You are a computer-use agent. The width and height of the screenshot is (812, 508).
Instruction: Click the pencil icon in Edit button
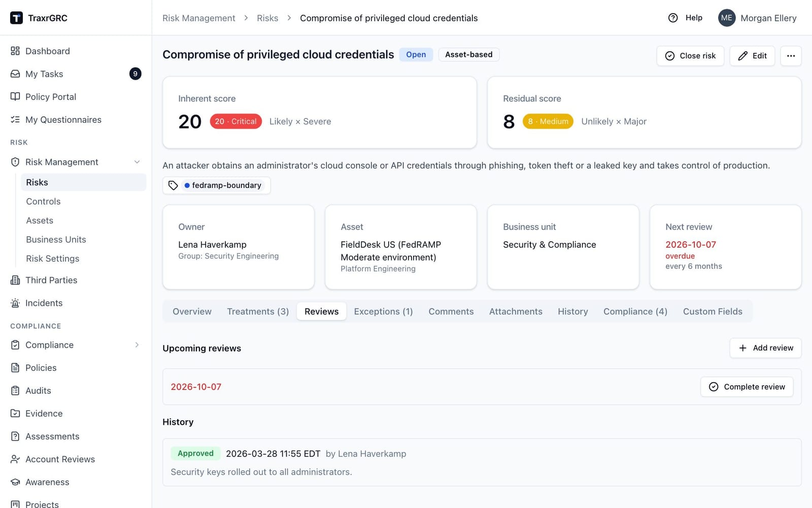click(x=742, y=56)
